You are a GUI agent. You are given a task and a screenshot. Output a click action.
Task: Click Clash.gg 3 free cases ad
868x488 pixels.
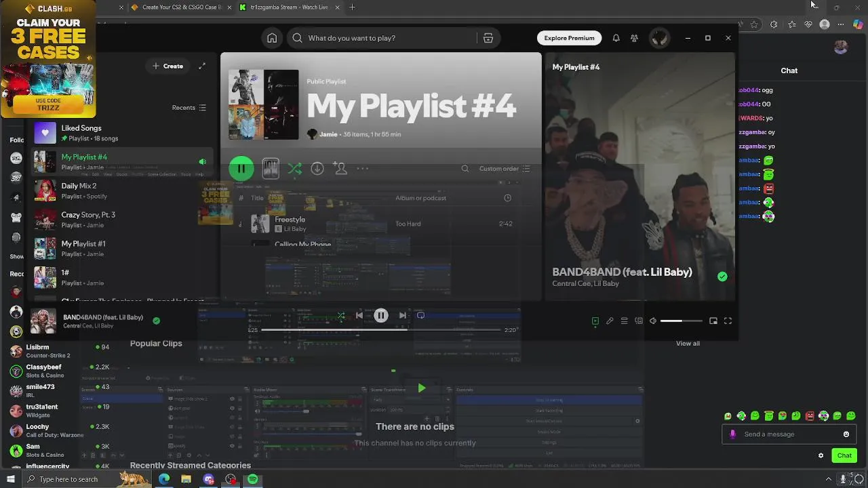coord(48,59)
